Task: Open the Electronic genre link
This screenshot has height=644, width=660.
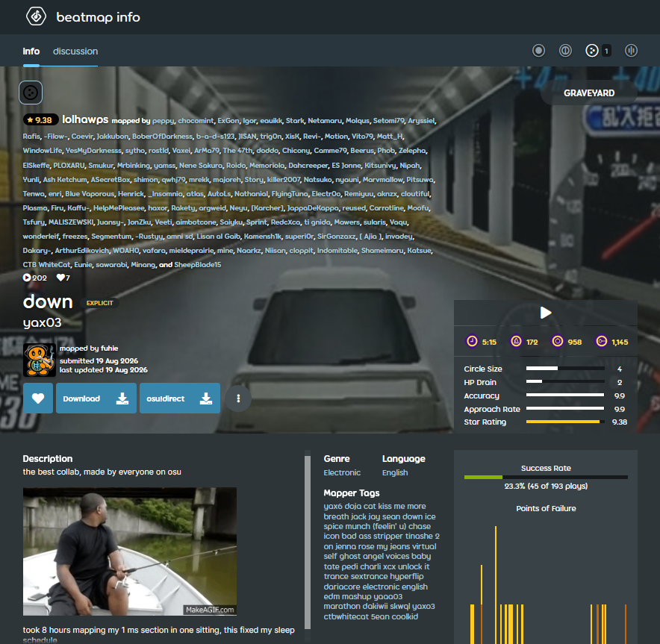Action: coord(342,472)
